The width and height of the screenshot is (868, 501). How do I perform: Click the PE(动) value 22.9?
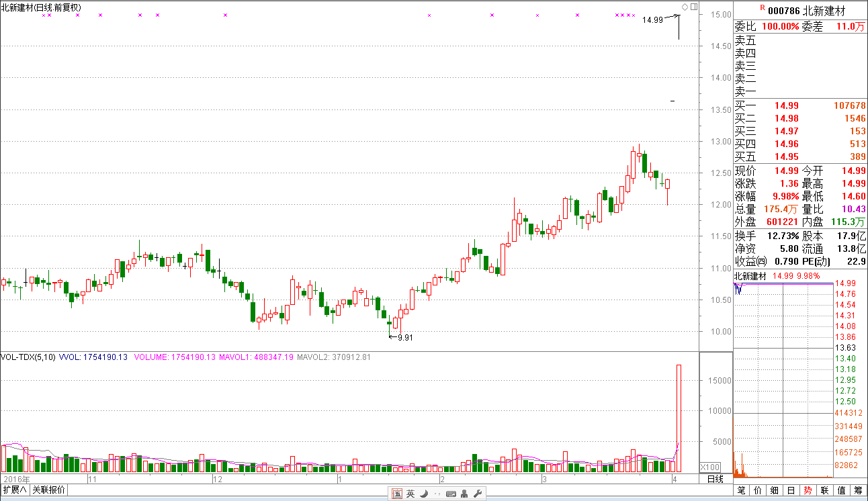pyautogui.click(x=857, y=262)
